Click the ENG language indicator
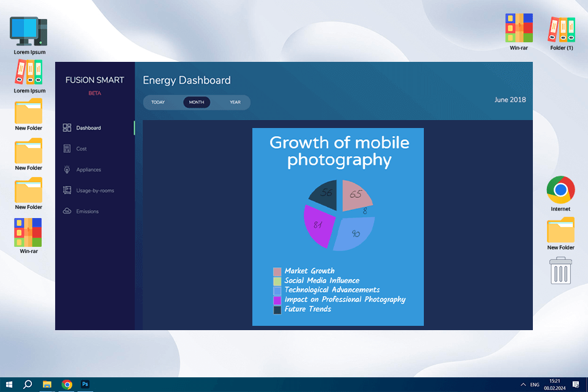 click(x=535, y=385)
